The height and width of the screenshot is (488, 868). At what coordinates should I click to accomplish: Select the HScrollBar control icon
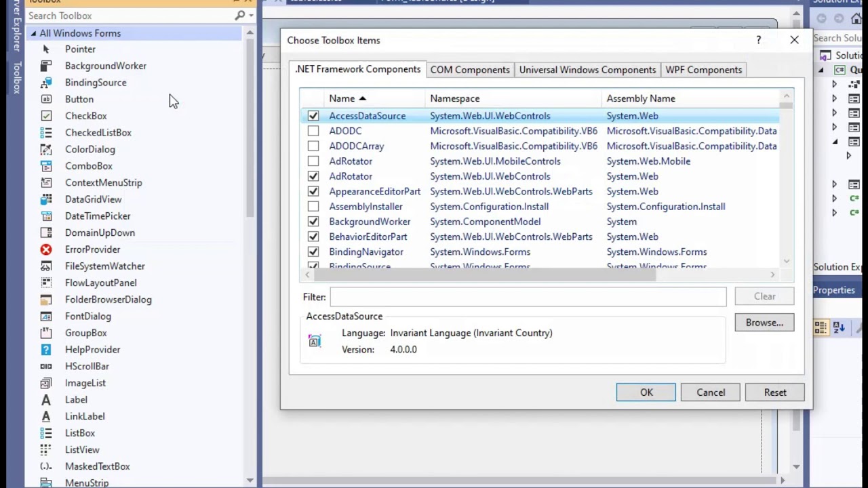46,366
